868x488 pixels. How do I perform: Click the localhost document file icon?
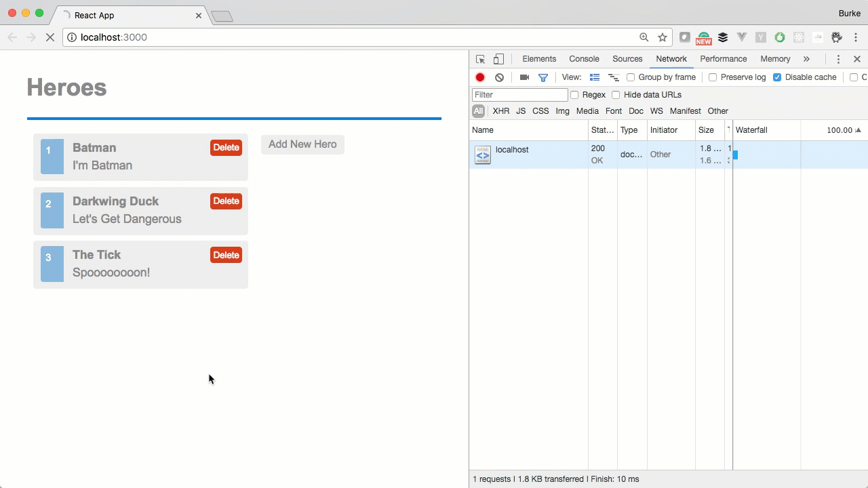coord(482,155)
